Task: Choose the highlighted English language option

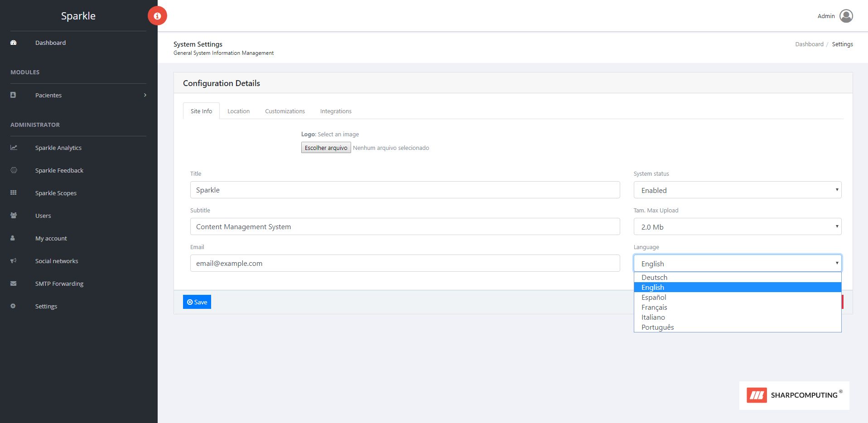Action: [x=738, y=288]
